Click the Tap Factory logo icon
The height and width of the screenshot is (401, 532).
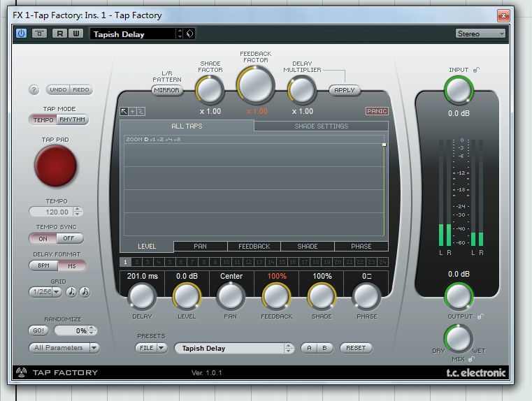22,372
